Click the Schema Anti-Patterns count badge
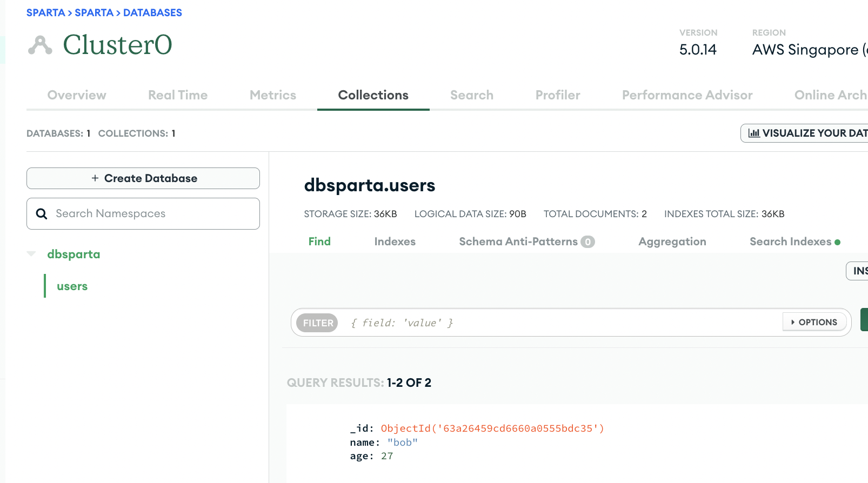The image size is (868, 483). coord(587,242)
